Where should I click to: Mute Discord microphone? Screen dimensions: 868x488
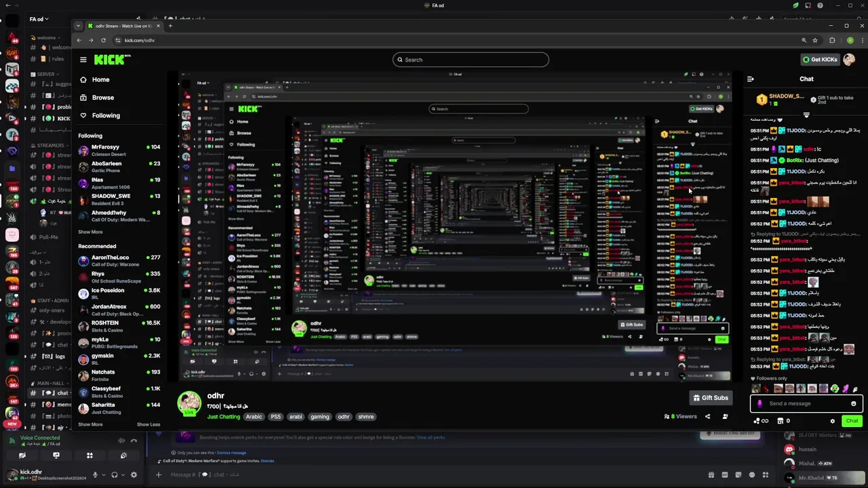point(95,475)
